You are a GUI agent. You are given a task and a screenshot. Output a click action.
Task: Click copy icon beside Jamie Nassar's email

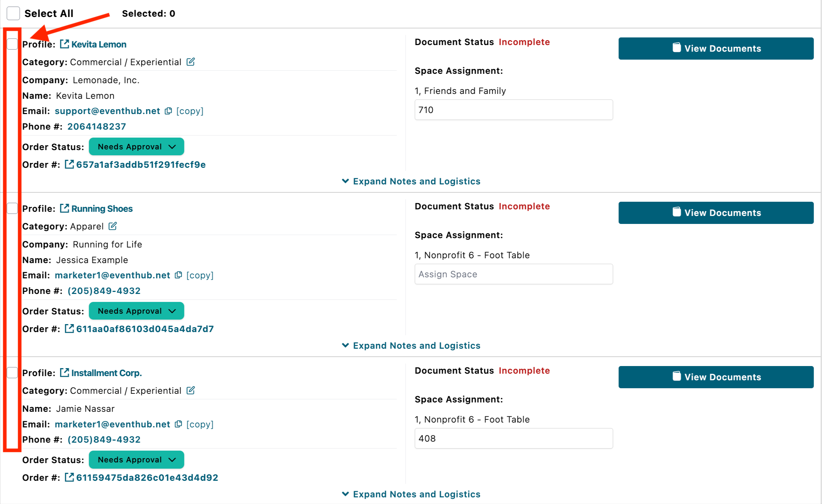(179, 424)
